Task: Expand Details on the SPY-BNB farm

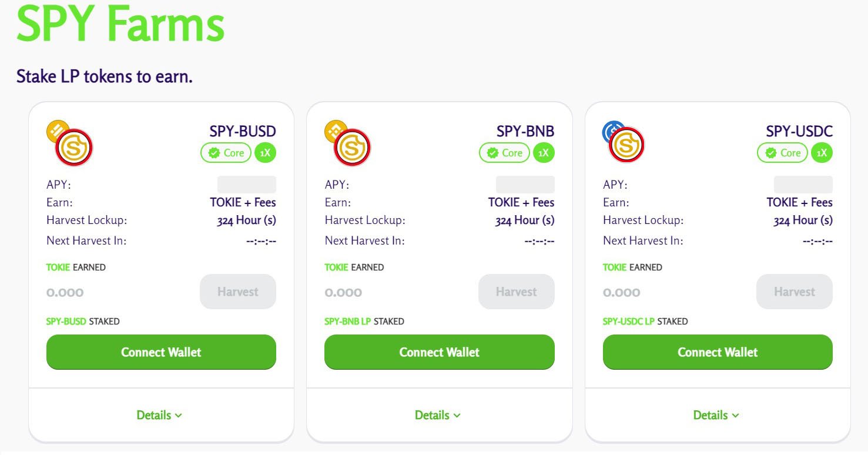Action: point(438,415)
